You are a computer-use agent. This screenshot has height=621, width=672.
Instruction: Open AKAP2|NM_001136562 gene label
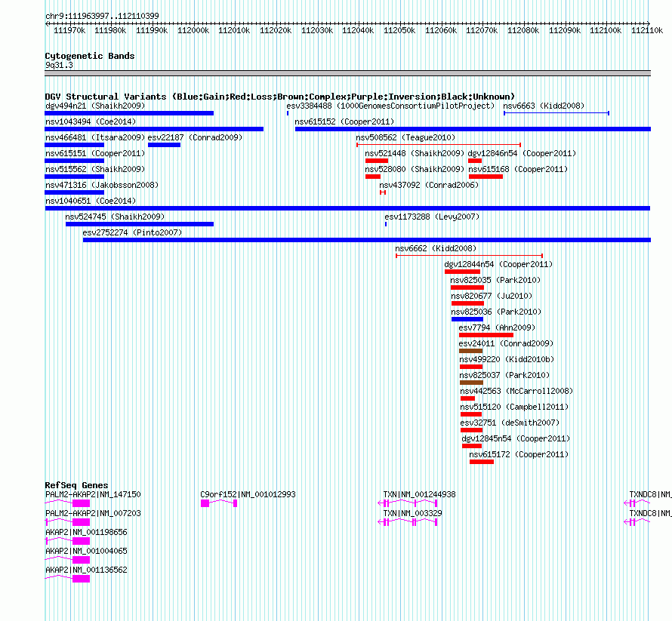[x=86, y=570]
